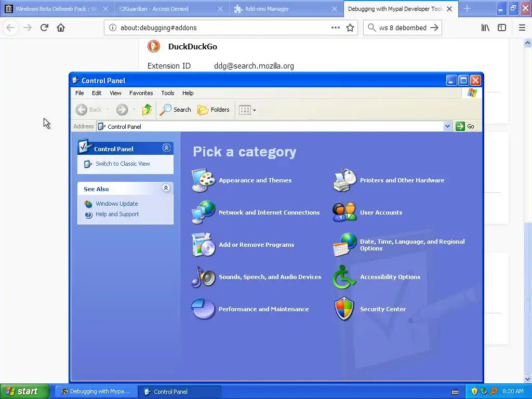Click Debugging with Mypal taskbar button
Viewport: 532px width, 399px height.
click(x=96, y=391)
